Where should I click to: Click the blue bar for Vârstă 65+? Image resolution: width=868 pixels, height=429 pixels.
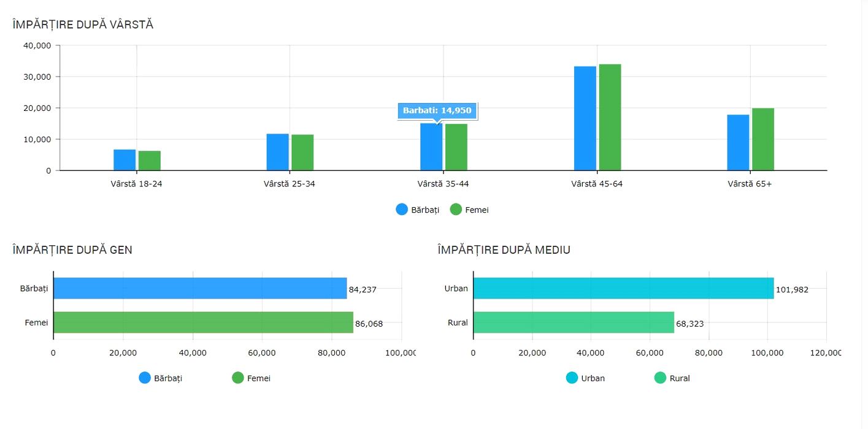click(x=738, y=142)
